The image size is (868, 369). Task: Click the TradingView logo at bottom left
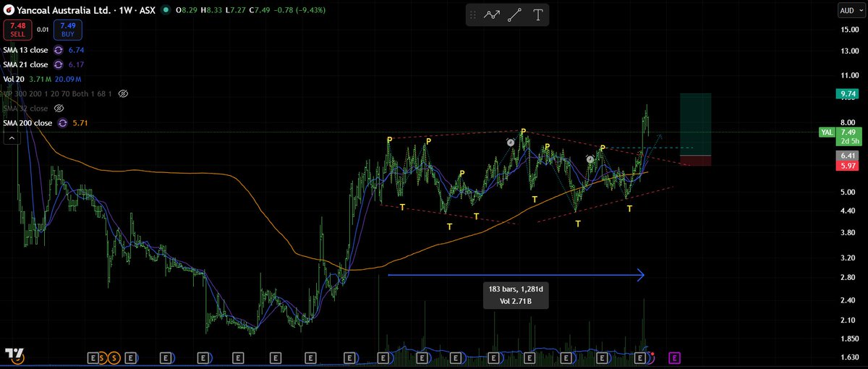coord(14,355)
